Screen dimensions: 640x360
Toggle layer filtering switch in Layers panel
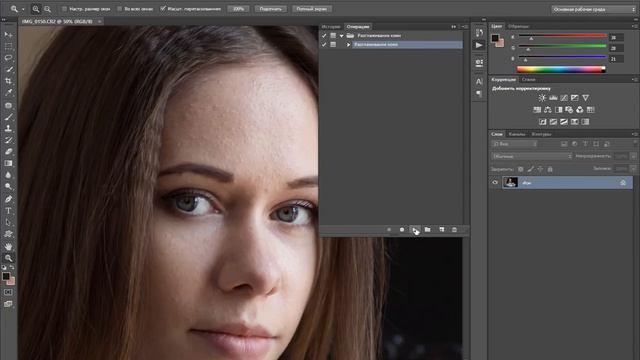635,143
